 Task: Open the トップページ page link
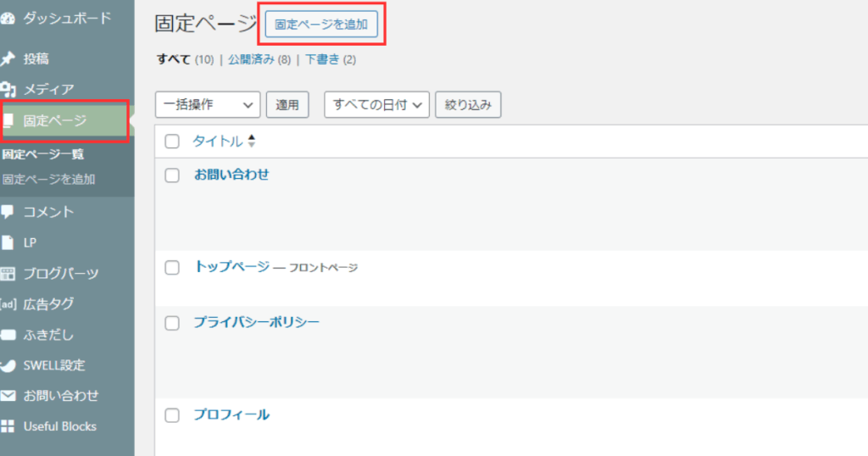[231, 267]
